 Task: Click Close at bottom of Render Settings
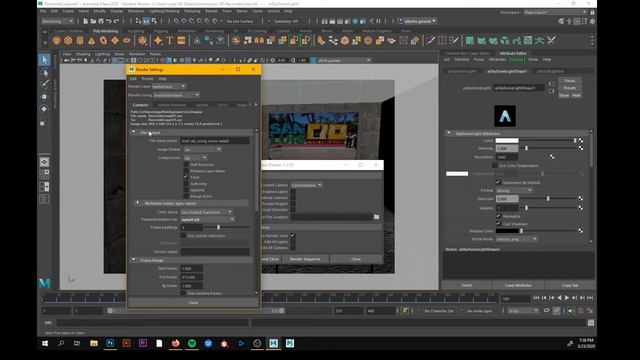(193, 303)
